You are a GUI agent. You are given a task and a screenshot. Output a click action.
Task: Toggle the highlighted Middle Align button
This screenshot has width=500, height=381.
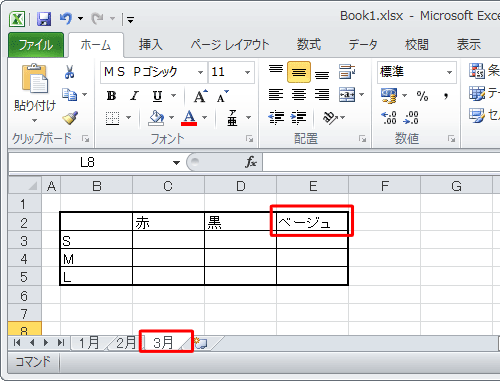tap(299, 72)
